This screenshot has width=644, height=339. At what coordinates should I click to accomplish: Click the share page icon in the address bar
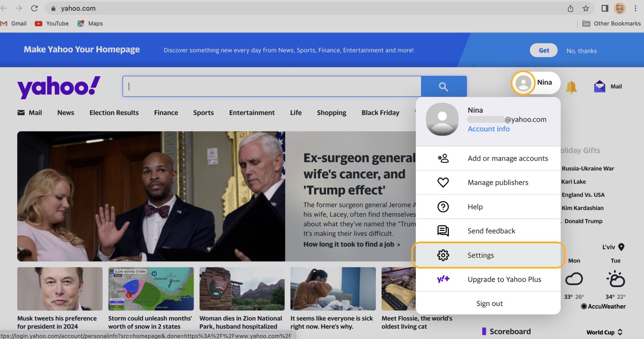pyautogui.click(x=570, y=8)
